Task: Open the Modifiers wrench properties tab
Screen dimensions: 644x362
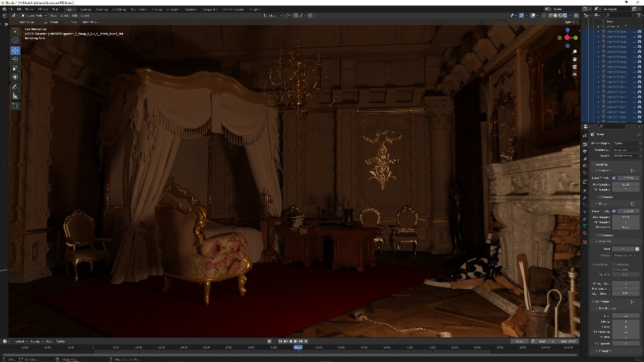Action: [x=585, y=198]
